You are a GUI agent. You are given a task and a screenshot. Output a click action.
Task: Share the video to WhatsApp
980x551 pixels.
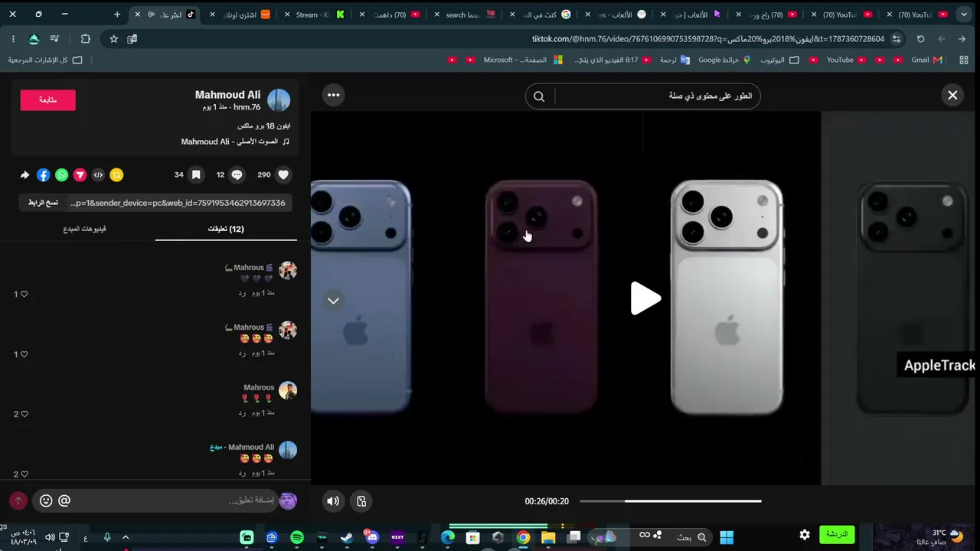tap(61, 175)
